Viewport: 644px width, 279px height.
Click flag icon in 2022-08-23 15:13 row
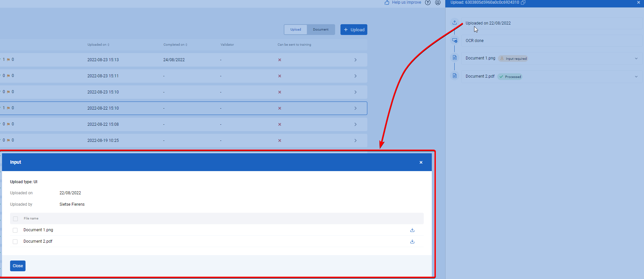tap(8, 60)
